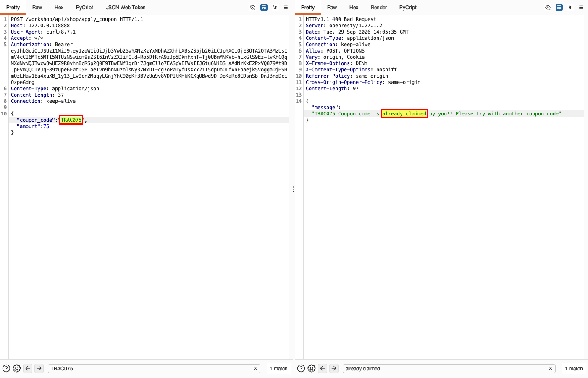588x378 pixels.
Task: Clear the 'already claimed' search field
Action: click(x=551, y=368)
